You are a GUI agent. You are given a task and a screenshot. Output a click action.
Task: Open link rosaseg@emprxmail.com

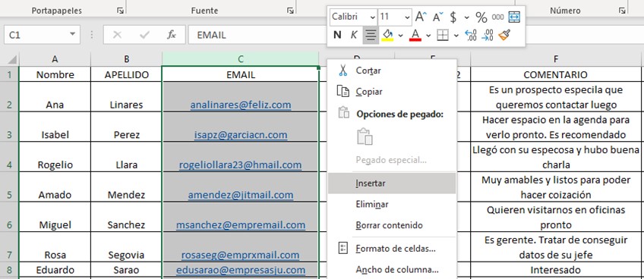click(x=241, y=255)
